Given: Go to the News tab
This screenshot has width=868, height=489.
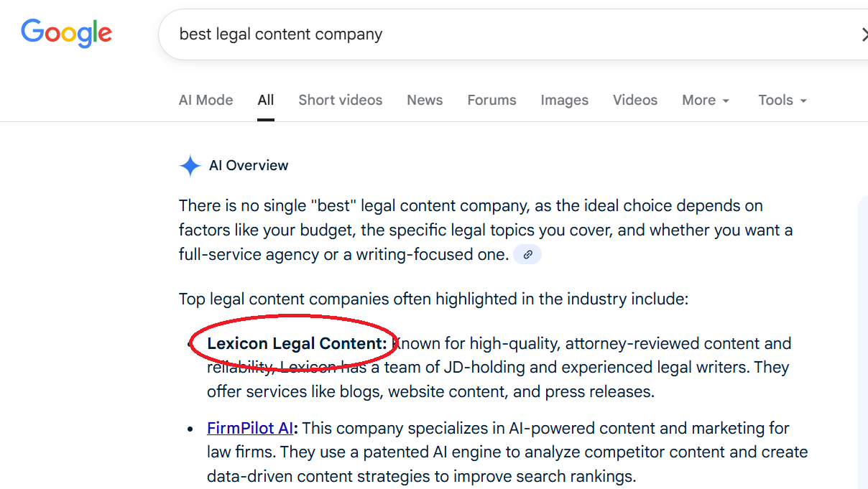Looking at the screenshot, I should point(425,101).
